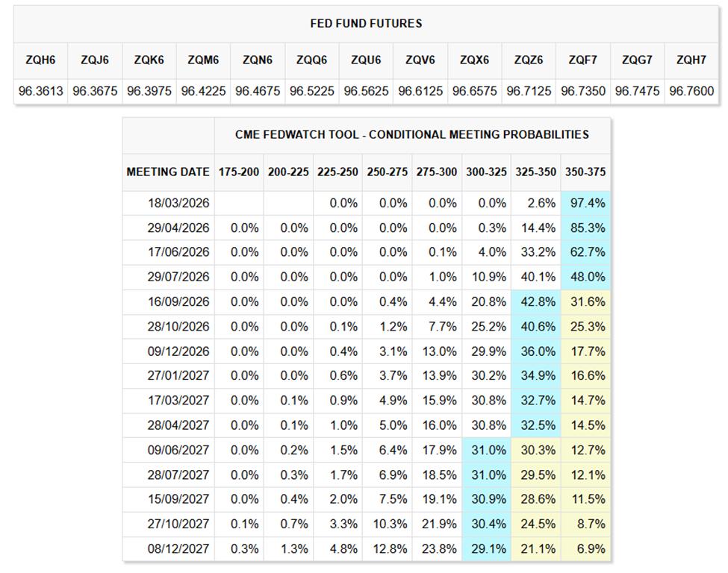Select the ZQM6 contract header
The width and height of the screenshot is (728, 573).
(202, 60)
